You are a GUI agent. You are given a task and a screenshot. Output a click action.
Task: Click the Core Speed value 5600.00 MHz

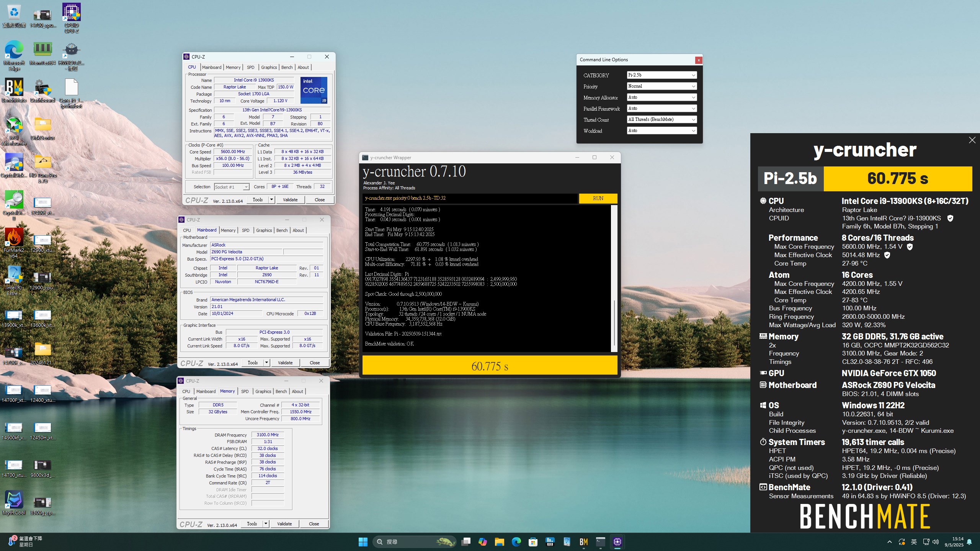(233, 152)
